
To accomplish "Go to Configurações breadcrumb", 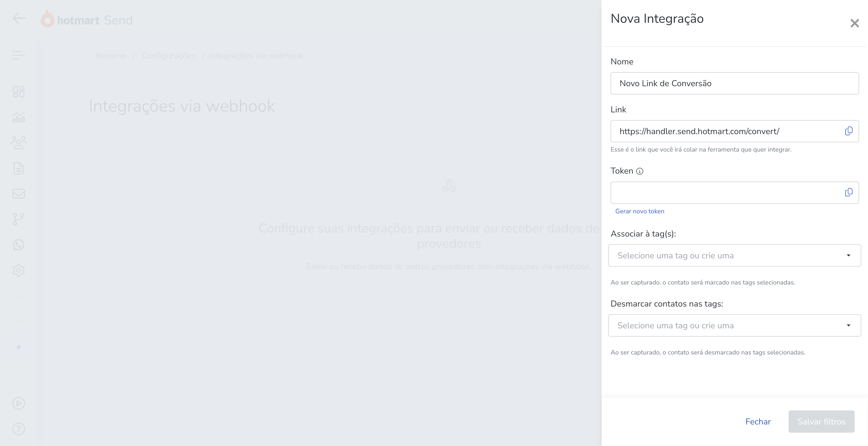I will click(169, 56).
